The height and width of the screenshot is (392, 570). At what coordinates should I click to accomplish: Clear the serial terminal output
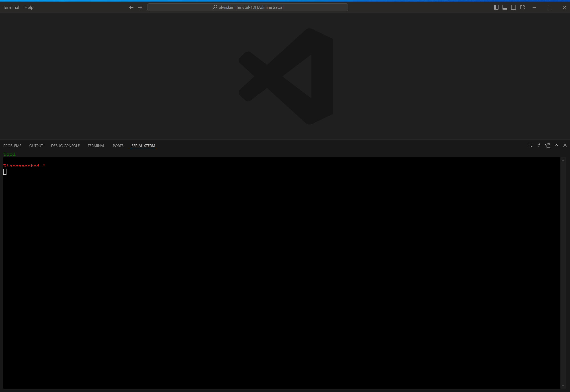pyautogui.click(x=530, y=146)
